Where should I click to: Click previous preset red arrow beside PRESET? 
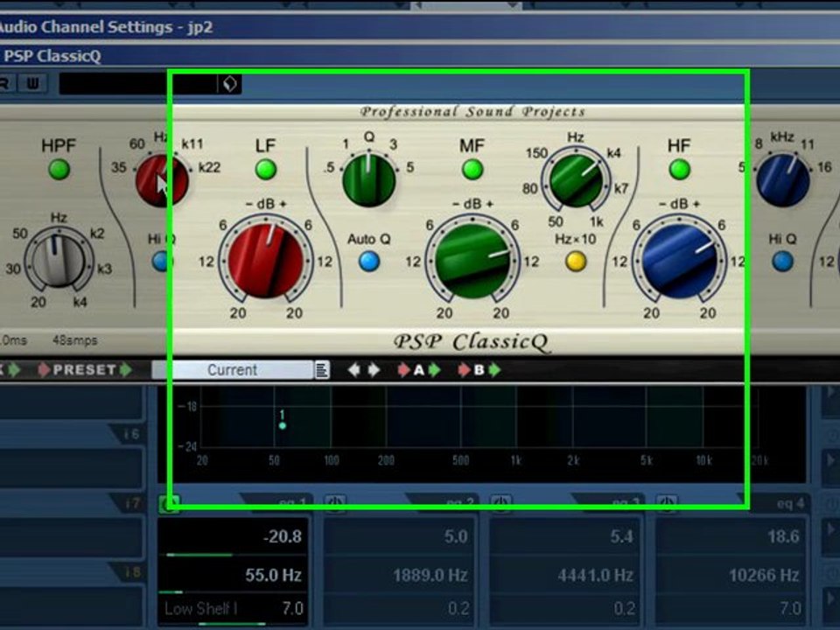click(x=44, y=369)
